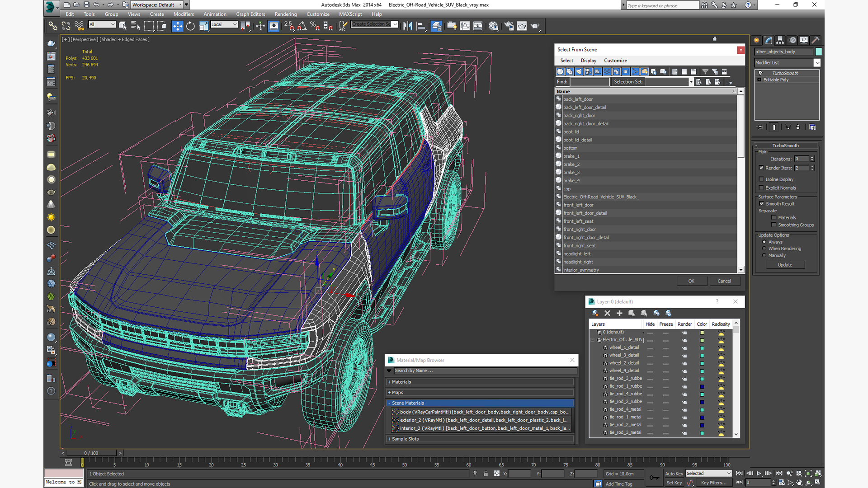Open the Motion command panel tab

(x=792, y=40)
